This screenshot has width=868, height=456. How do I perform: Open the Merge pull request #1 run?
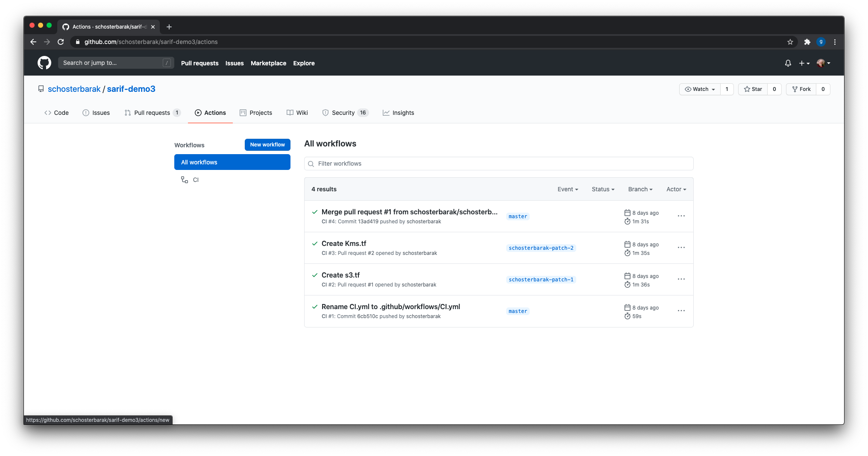pos(409,212)
